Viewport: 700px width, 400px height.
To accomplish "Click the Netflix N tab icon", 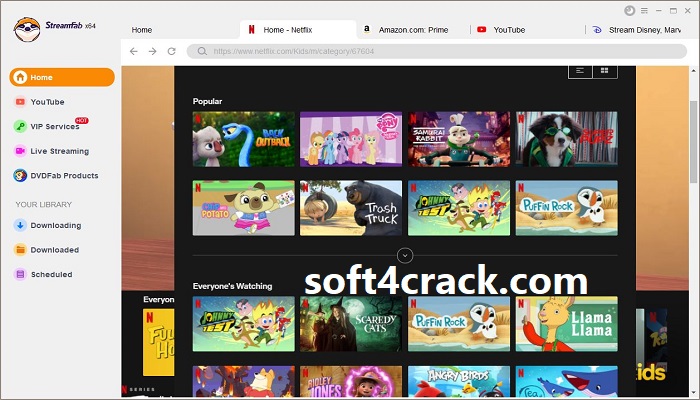I will pos(251,29).
